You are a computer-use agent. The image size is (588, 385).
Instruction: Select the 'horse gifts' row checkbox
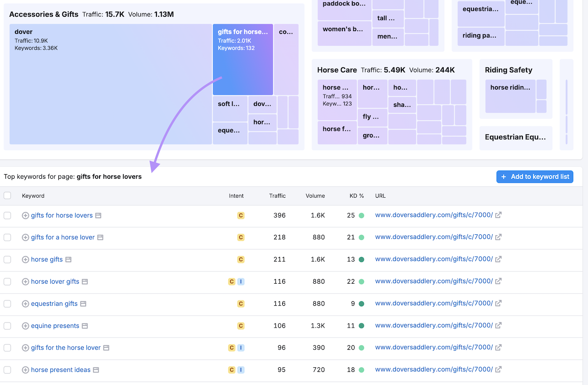[x=7, y=259]
